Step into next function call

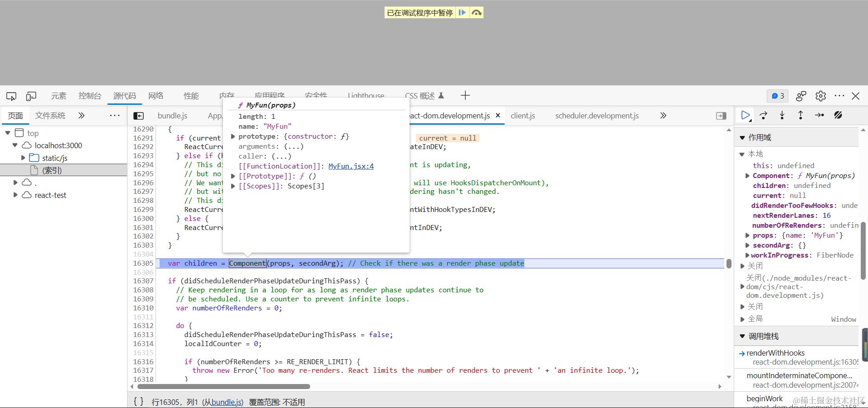(782, 115)
